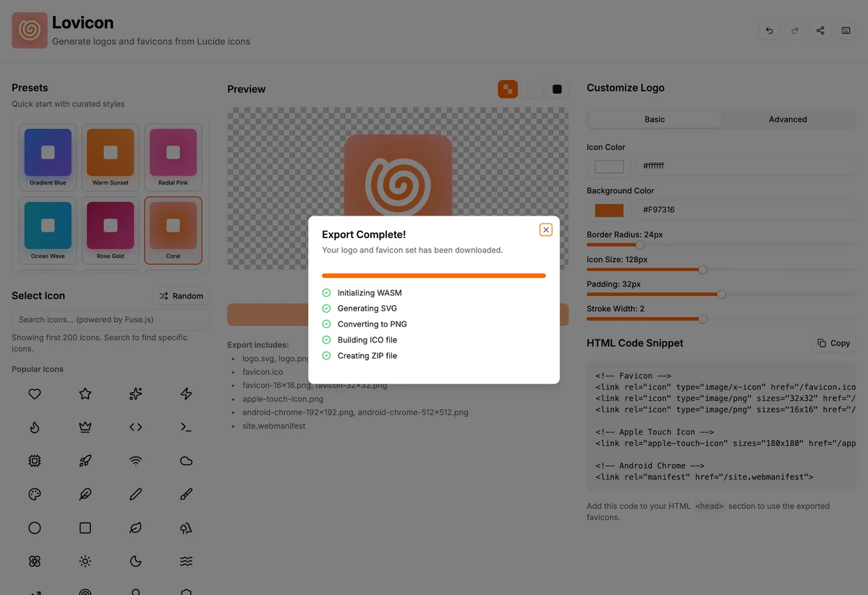Select the rocket icon

pos(85,461)
